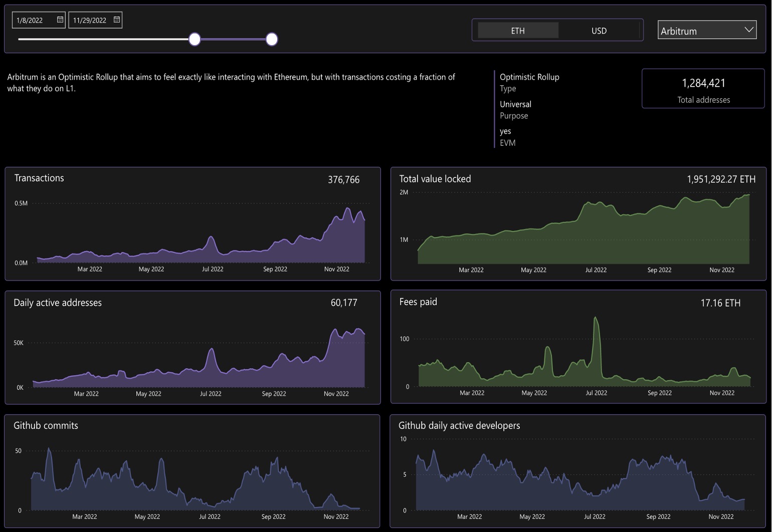Click the 100 axis label in Fees paid chart
The image size is (772, 532).
pos(404,339)
